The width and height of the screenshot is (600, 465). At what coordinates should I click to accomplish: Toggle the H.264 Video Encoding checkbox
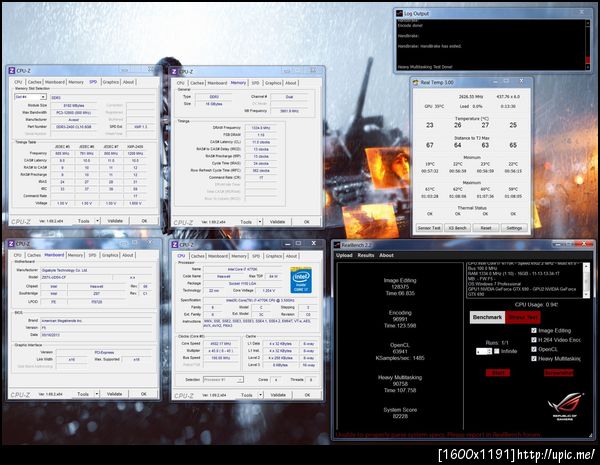[x=534, y=340]
